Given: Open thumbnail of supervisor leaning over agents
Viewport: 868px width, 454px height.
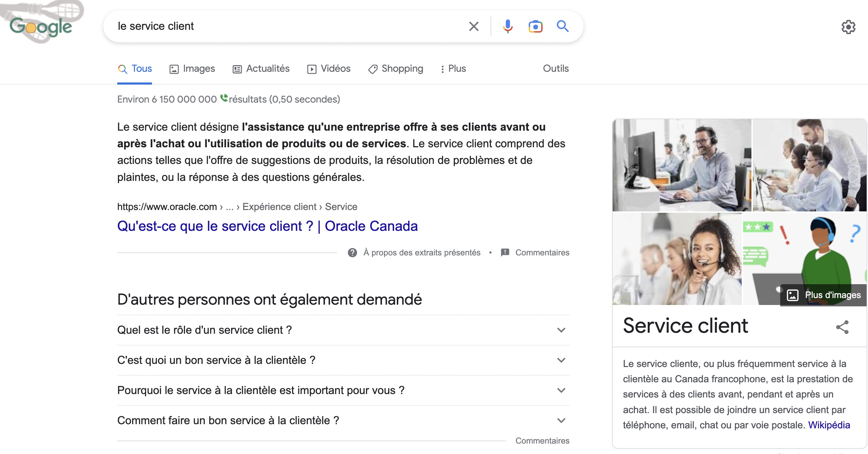Looking at the screenshot, I should (810, 165).
